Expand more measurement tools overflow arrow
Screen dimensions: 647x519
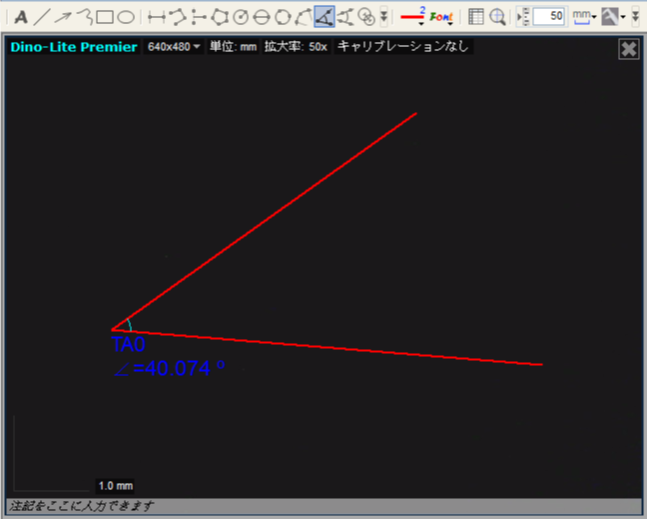[x=384, y=17]
